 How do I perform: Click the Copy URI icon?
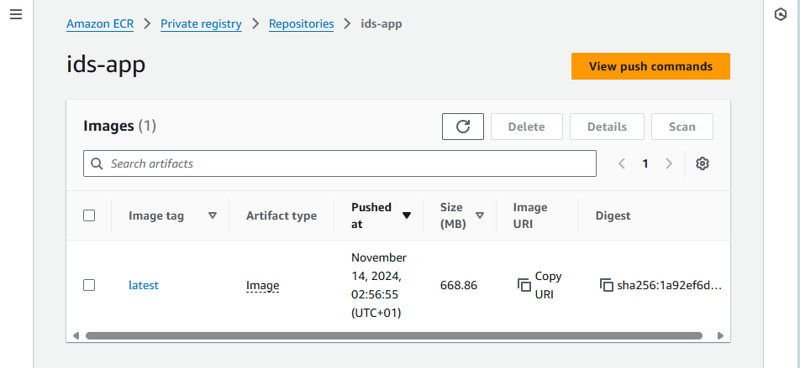(524, 285)
